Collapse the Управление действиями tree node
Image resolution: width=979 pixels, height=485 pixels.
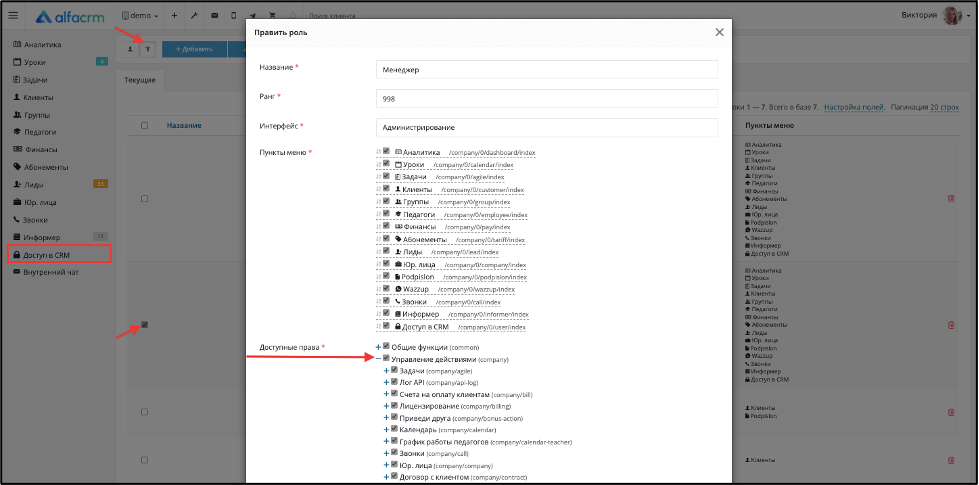pyautogui.click(x=378, y=359)
